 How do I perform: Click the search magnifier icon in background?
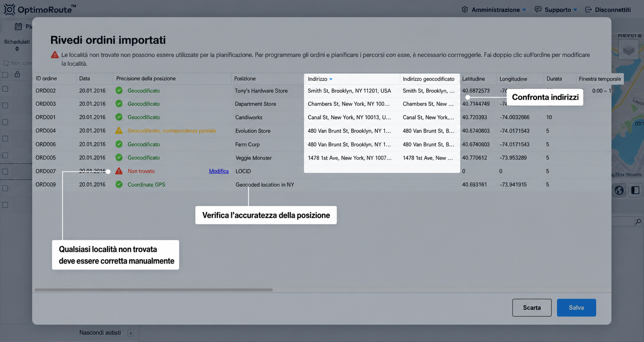pos(638,221)
